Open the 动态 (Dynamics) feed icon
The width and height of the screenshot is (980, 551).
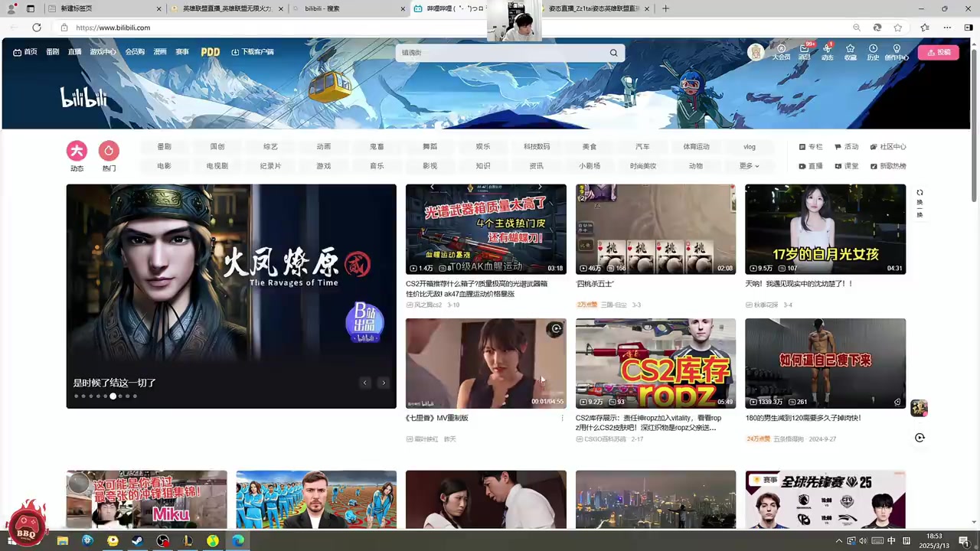[x=827, y=50]
